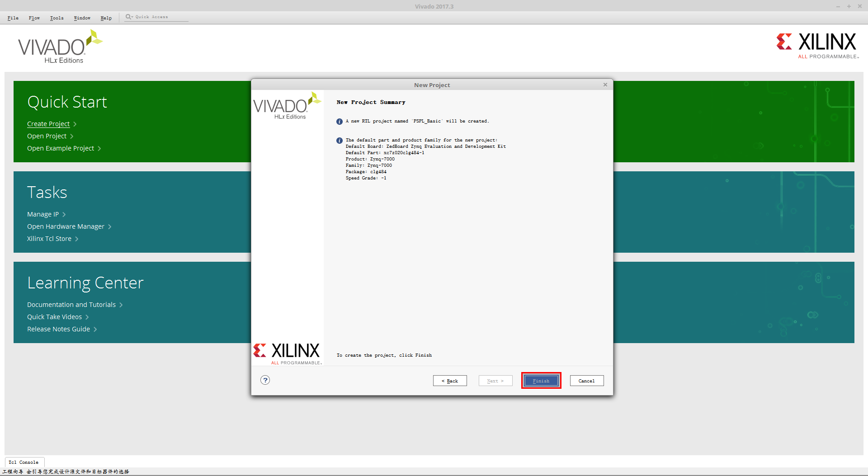The width and height of the screenshot is (868, 476).
Task: Click chevron next to Quick Take Videos
Action: (x=87, y=317)
